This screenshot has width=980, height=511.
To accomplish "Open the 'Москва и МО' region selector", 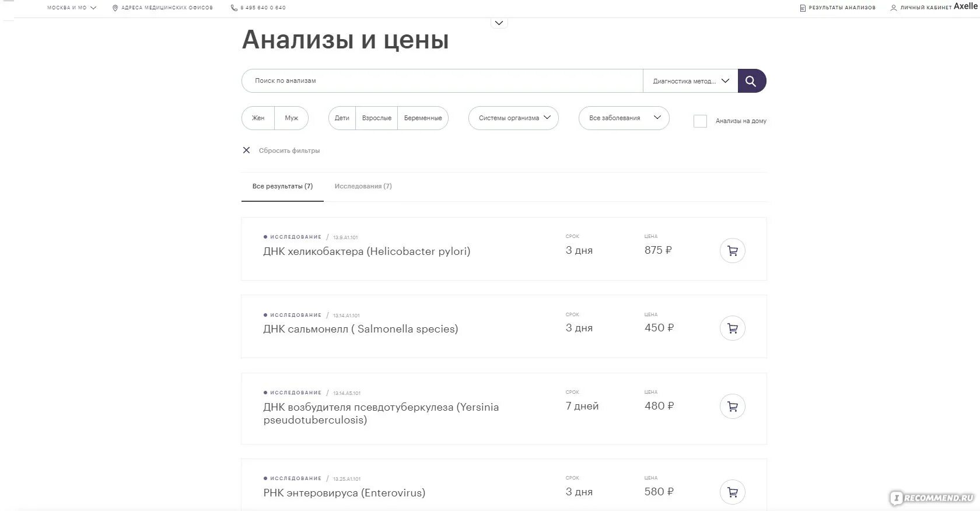I will 72,8.
